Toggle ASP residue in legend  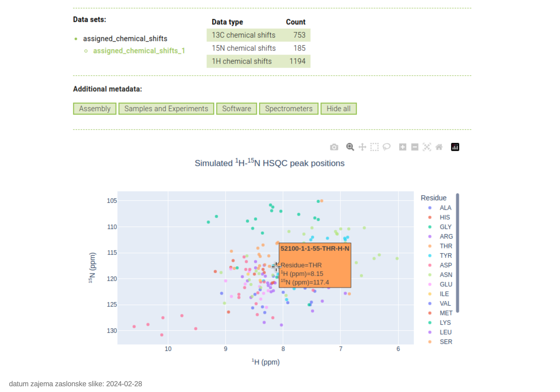440,265
